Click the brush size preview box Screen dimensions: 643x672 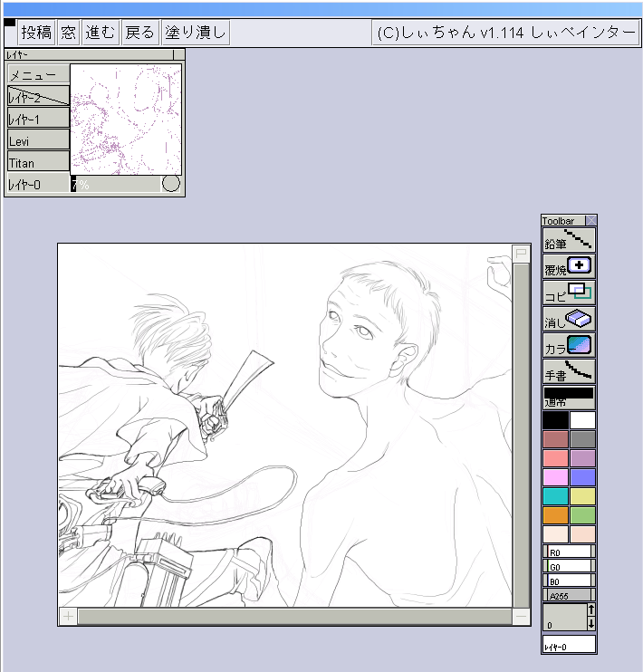click(x=564, y=617)
